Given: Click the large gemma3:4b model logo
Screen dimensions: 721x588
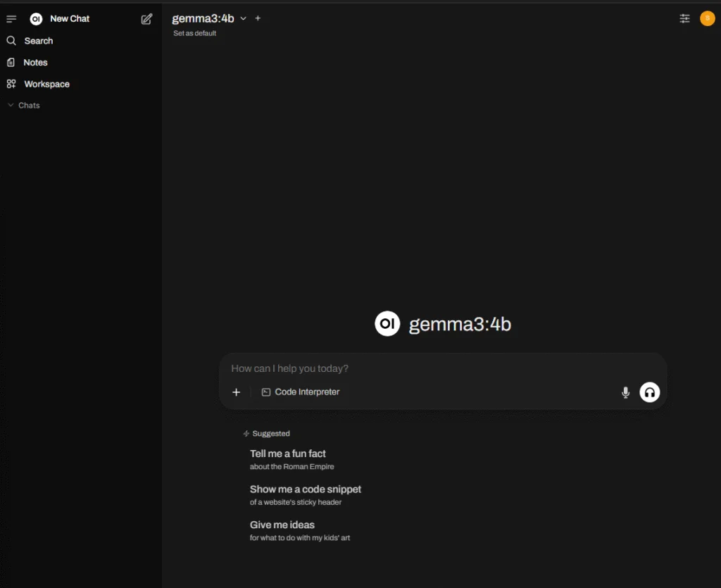Looking at the screenshot, I should (x=387, y=324).
